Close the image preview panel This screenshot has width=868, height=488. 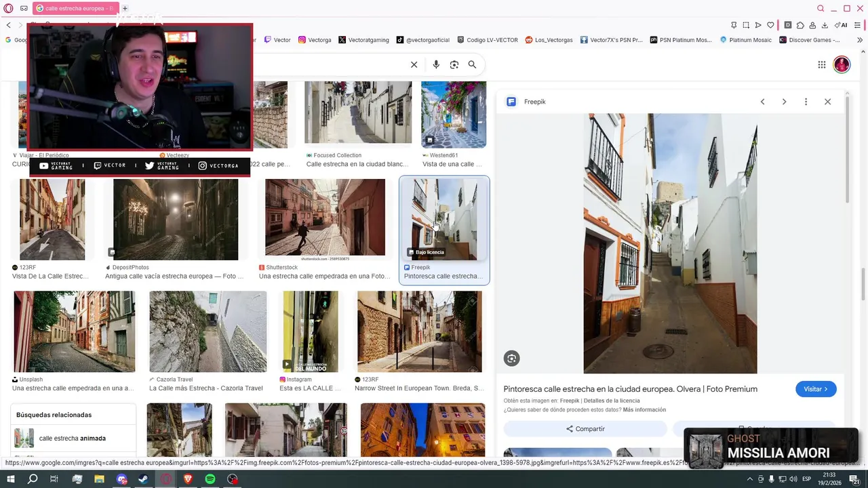827,102
